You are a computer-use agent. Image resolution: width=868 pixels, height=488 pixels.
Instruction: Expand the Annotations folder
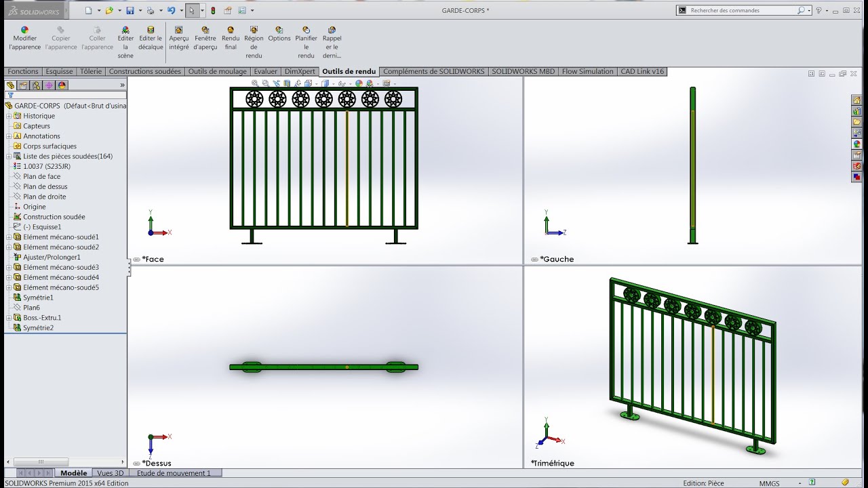9,136
